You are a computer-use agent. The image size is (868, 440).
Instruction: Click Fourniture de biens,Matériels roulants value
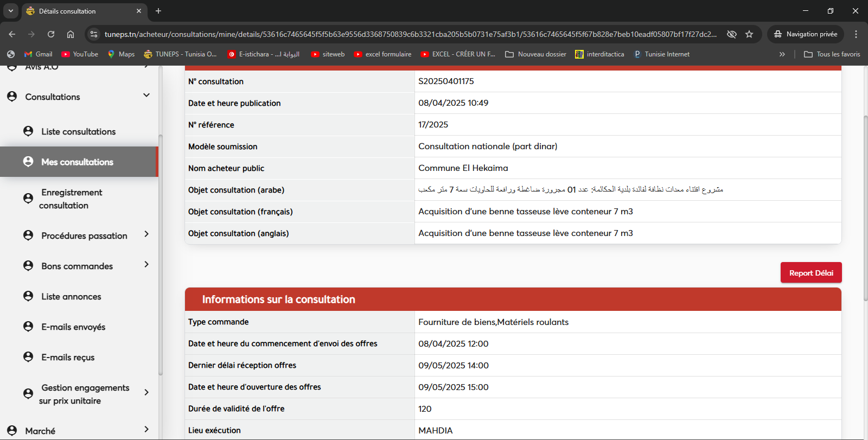pyautogui.click(x=494, y=322)
